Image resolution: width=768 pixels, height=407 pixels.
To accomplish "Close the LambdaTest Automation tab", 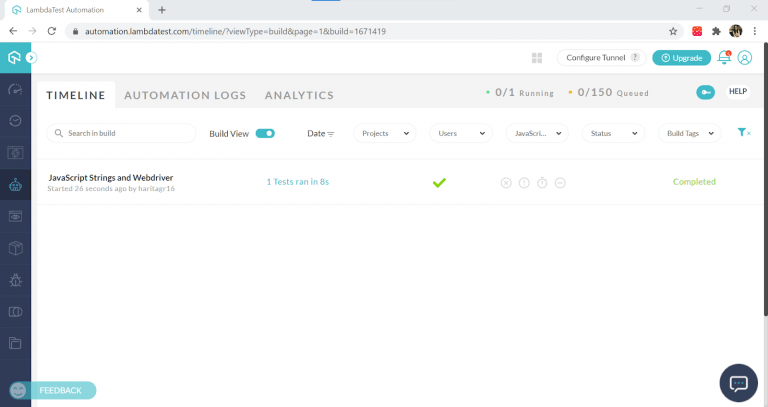I will [139, 10].
